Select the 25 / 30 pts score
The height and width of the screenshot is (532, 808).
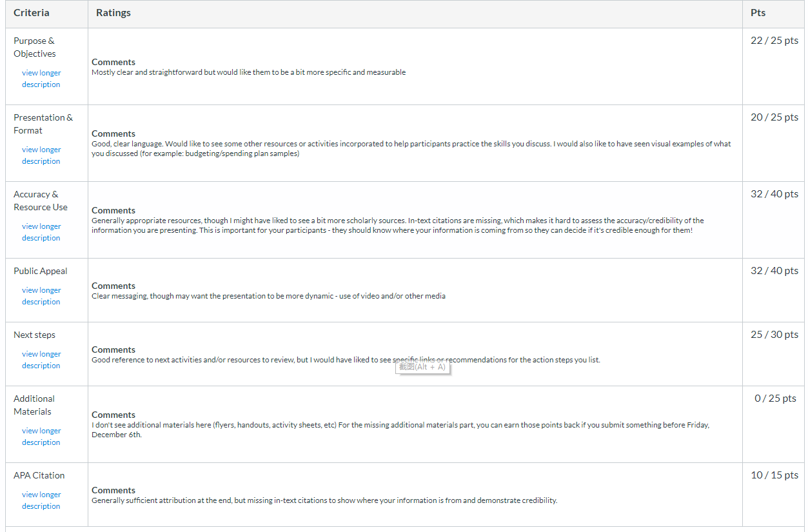pos(774,335)
